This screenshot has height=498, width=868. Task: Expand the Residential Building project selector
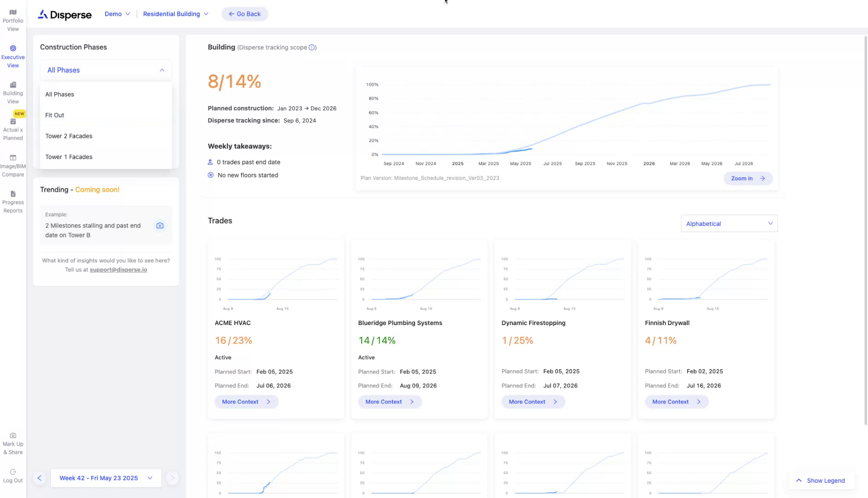click(175, 14)
